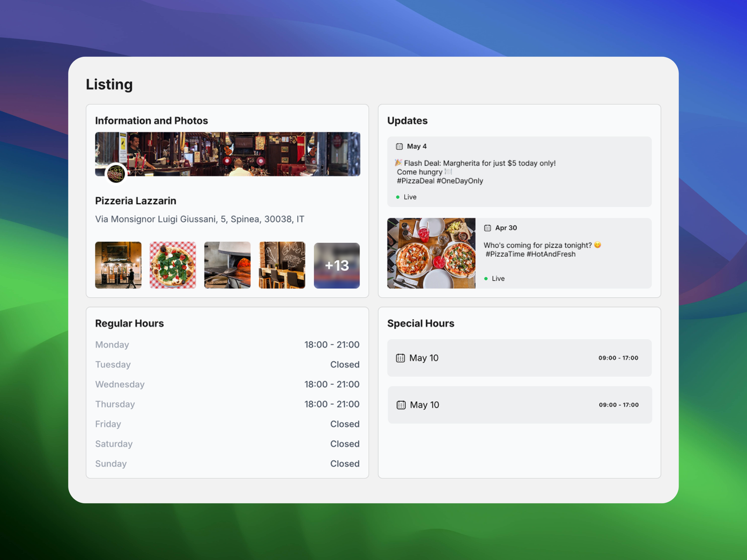Click the Live label on Apr 30 update
This screenshot has width=747, height=560.
[498, 279]
